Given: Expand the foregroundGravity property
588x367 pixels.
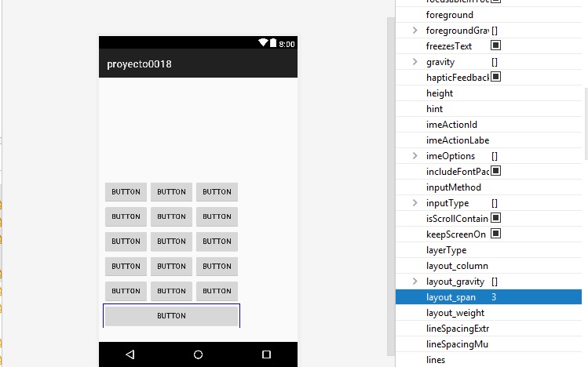Looking at the screenshot, I should pos(415,31).
